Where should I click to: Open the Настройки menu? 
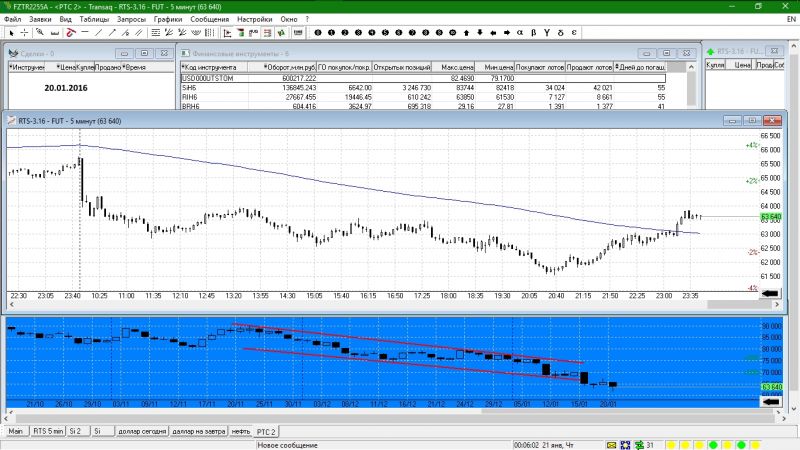click(255, 19)
